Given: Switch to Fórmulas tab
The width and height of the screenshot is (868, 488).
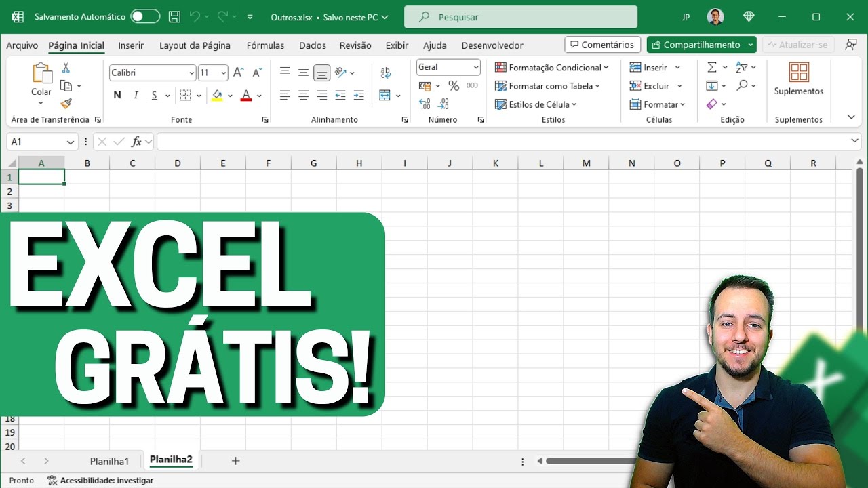Looking at the screenshot, I should click(265, 45).
